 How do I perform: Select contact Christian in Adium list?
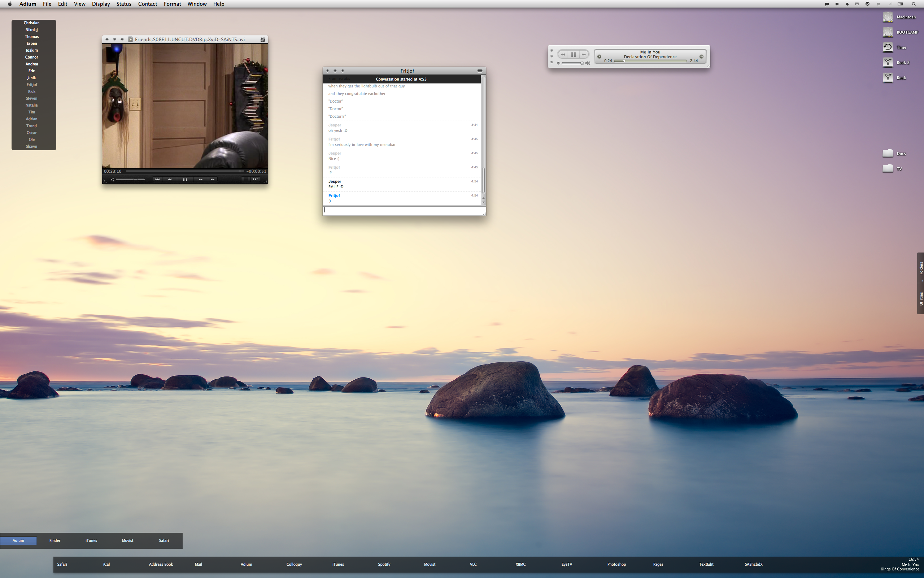click(x=32, y=23)
